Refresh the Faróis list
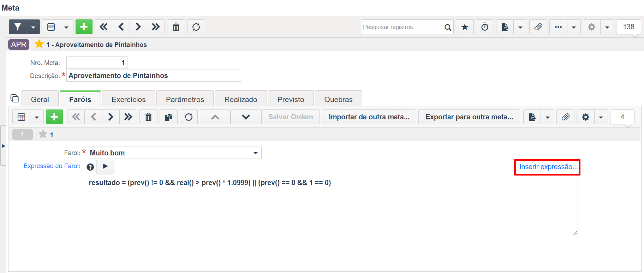Screen dimensions: 644x273 pyautogui.click(x=189, y=117)
